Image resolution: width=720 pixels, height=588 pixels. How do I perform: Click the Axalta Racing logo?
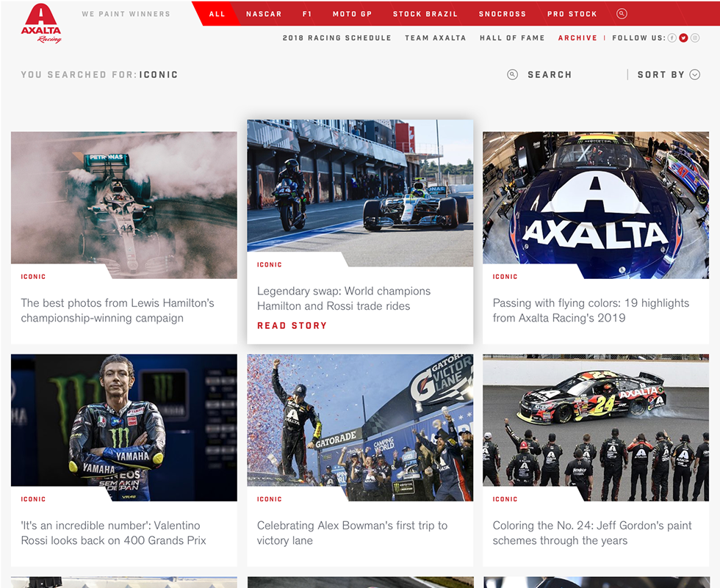[x=41, y=23]
